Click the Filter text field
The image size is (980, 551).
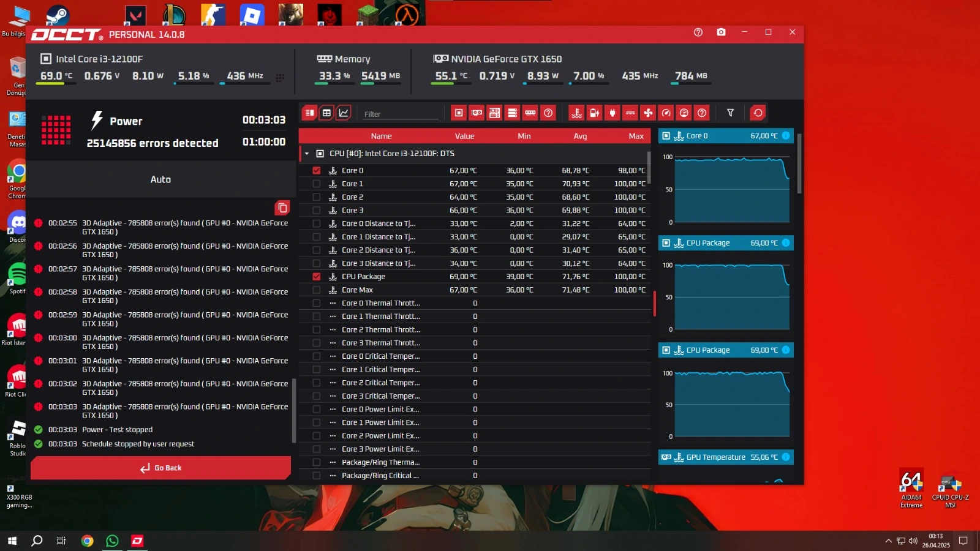pyautogui.click(x=401, y=114)
